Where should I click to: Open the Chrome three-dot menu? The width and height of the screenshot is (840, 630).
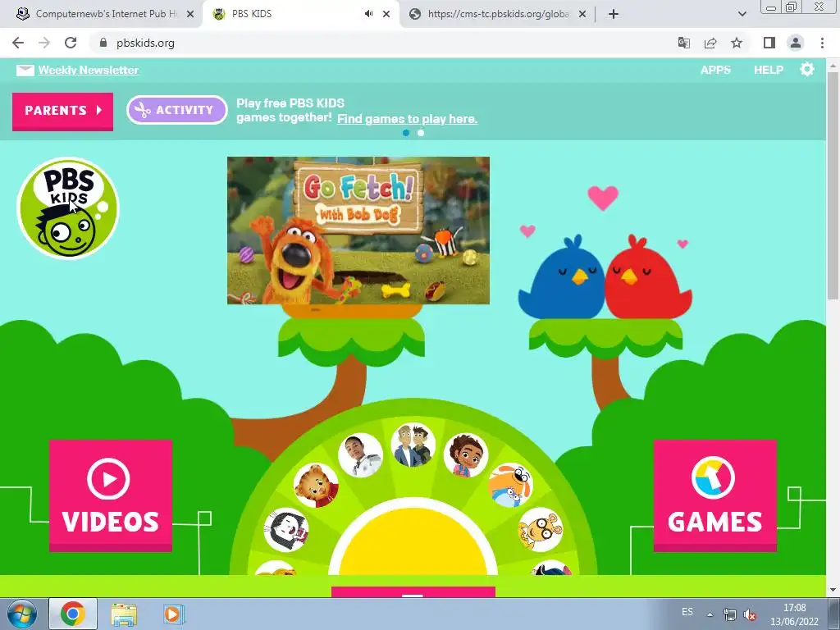pos(822,43)
